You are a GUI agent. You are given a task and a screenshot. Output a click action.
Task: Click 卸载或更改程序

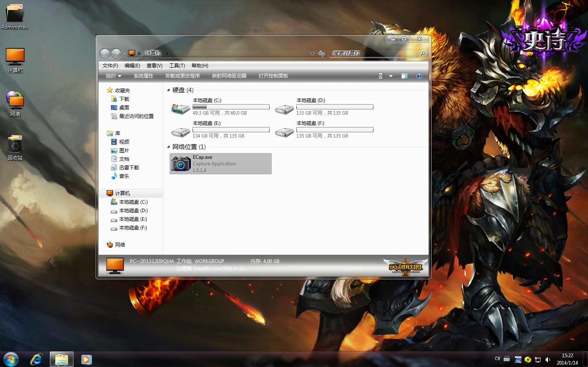(183, 76)
